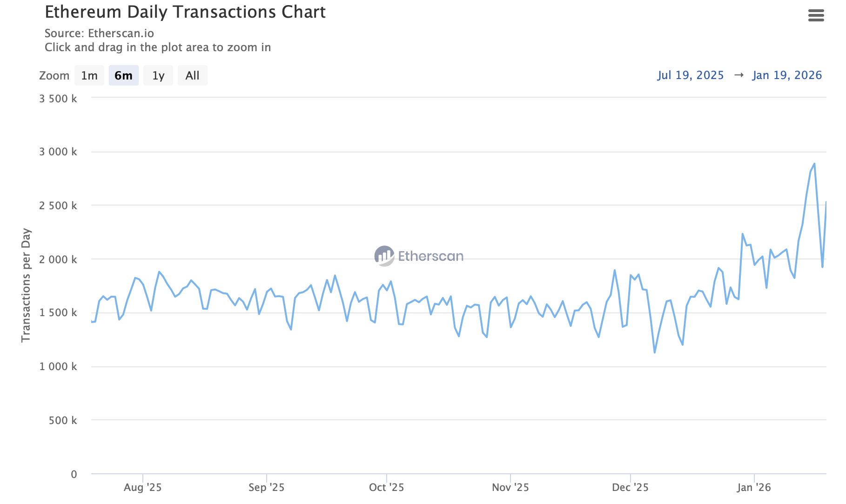The image size is (846, 504).
Task: Click the Oct '25 x-axis label
Action: coord(386,487)
